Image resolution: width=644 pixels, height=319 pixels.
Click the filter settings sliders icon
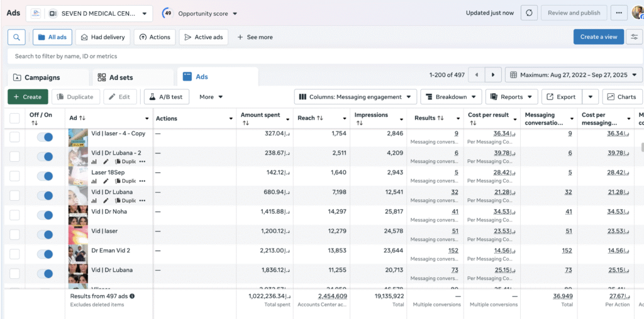(x=635, y=37)
